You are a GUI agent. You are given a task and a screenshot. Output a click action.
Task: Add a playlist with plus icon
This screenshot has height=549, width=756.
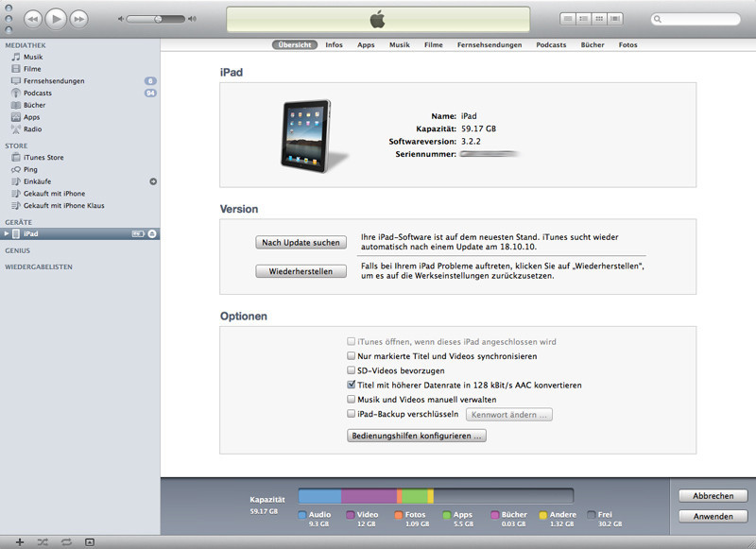coord(19,542)
